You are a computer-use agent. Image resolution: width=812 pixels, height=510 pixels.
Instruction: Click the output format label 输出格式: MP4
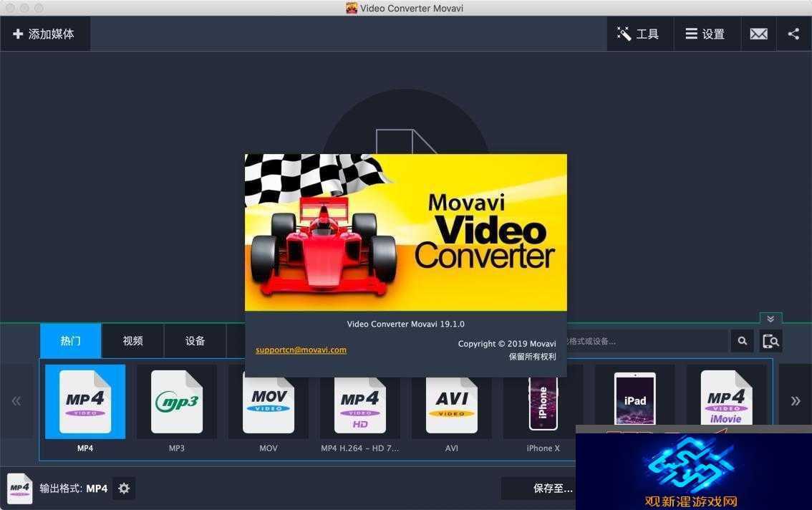click(74, 489)
